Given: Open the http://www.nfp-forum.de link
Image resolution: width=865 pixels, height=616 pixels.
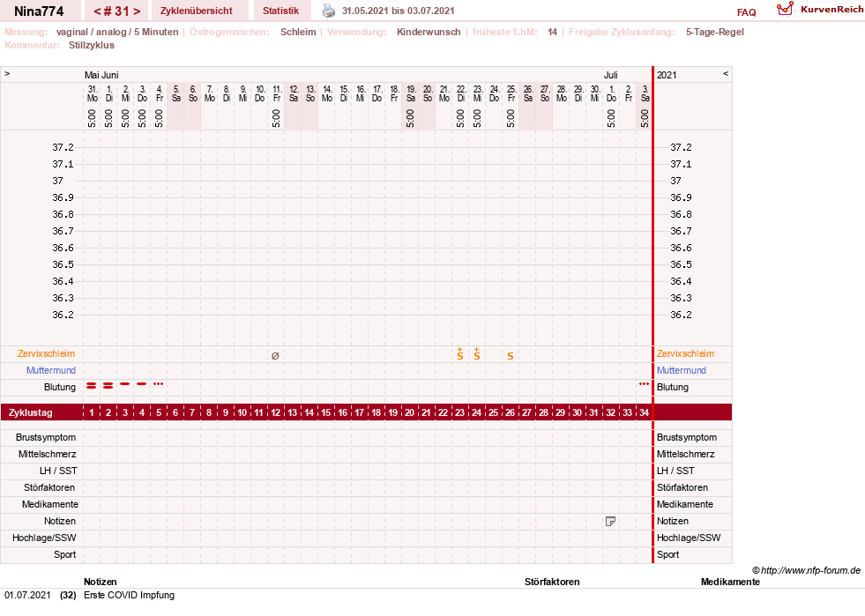Looking at the screenshot, I should (810, 570).
